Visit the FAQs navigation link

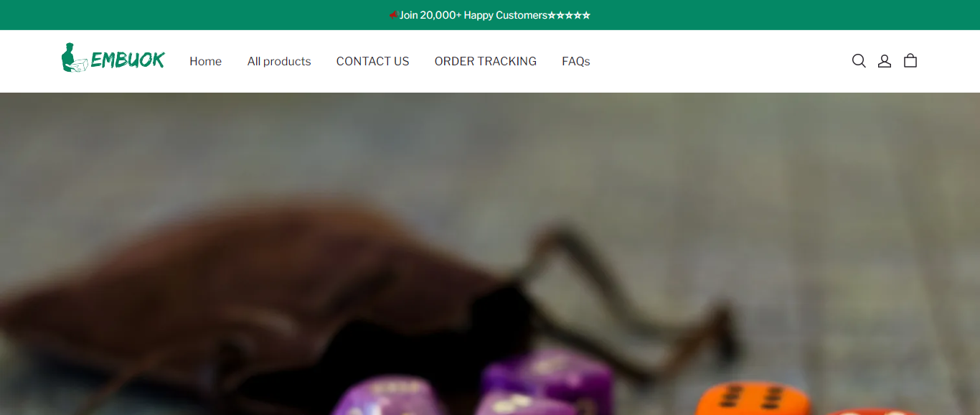[x=576, y=62]
